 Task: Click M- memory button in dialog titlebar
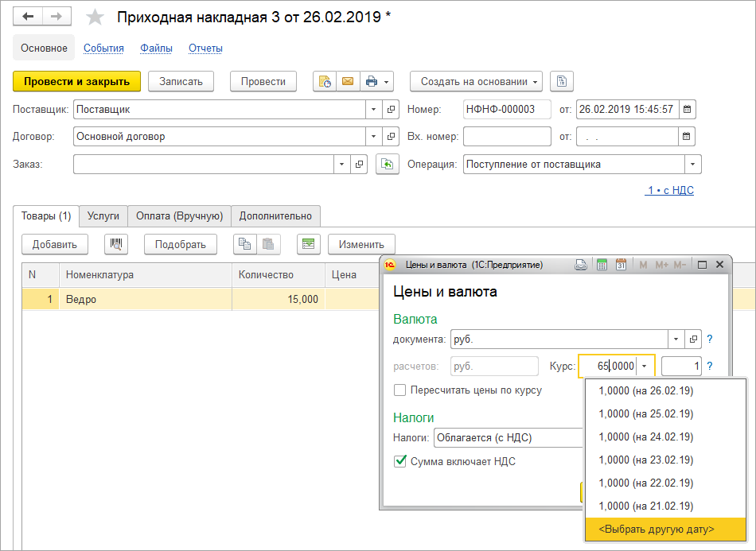click(680, 265)
